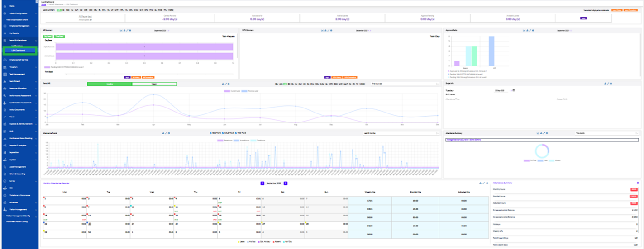Go to previous month in attendance calendar
The width and height of the screenshot is (644, 249).
262,183
